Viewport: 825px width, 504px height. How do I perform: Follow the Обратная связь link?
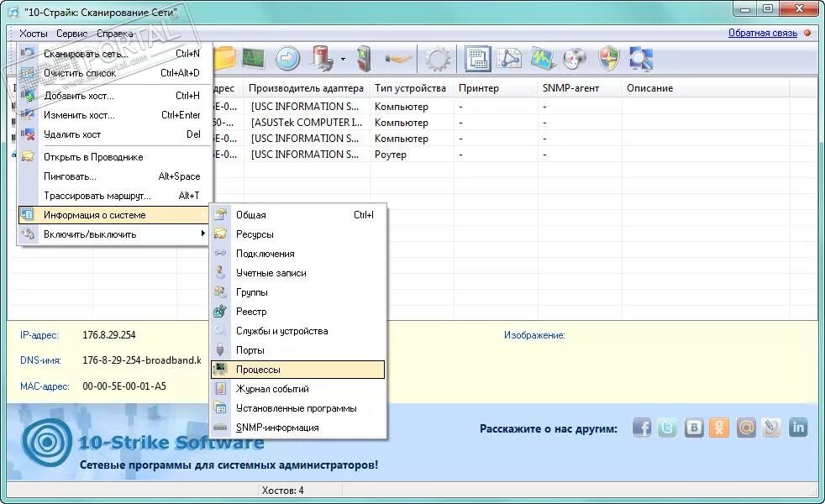pos(762,33)
